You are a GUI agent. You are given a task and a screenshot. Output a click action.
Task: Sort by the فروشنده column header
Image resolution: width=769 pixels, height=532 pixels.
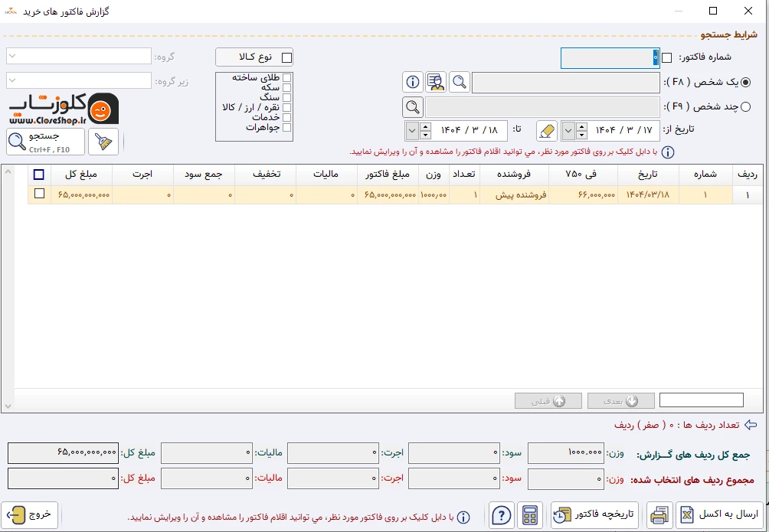514,175
